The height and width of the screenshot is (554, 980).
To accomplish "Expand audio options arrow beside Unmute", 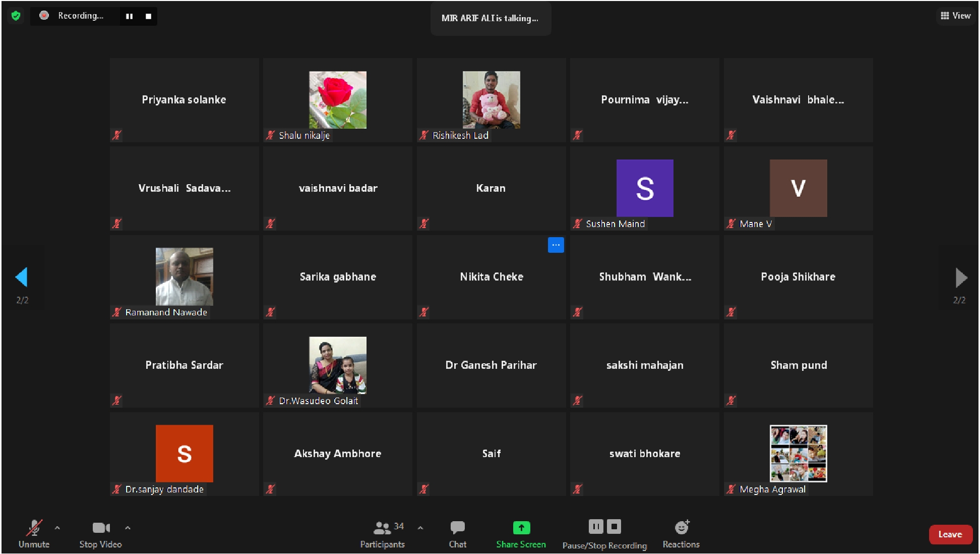I will coord(57,528).
